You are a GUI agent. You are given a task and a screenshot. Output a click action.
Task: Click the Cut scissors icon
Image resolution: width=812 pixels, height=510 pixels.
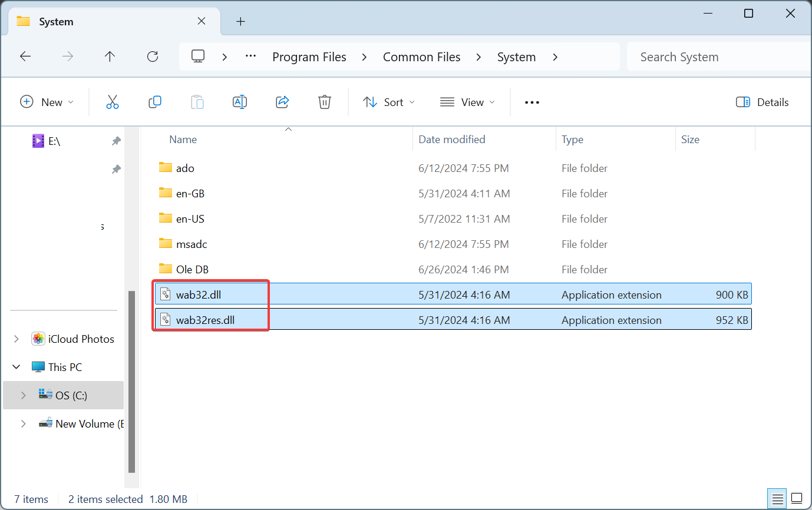(x=113, y=102)
